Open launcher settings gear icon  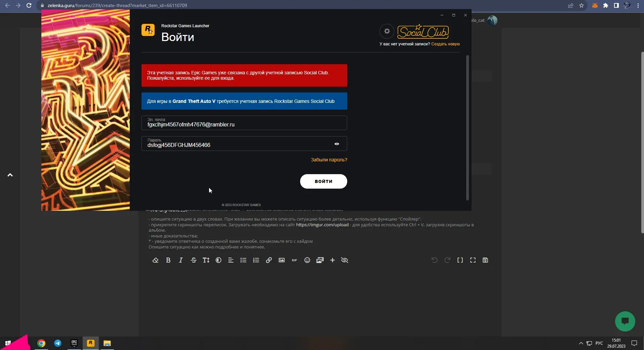click(x=387, y=31)
